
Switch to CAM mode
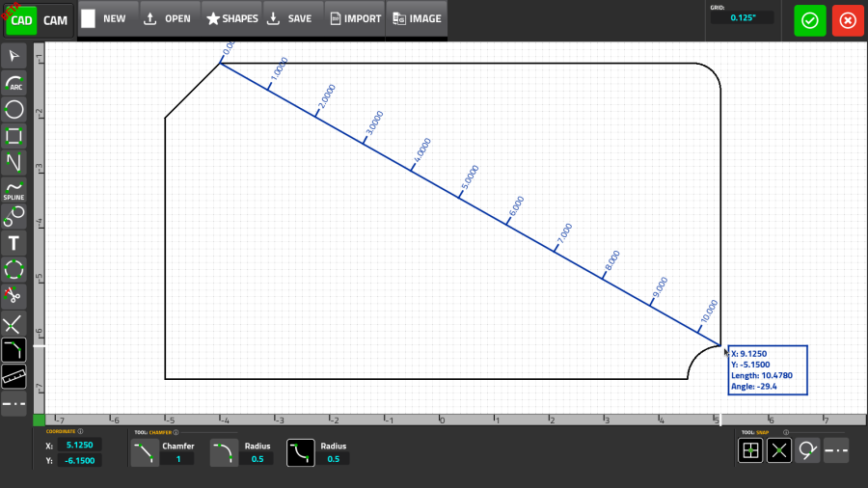pos(55,20)
